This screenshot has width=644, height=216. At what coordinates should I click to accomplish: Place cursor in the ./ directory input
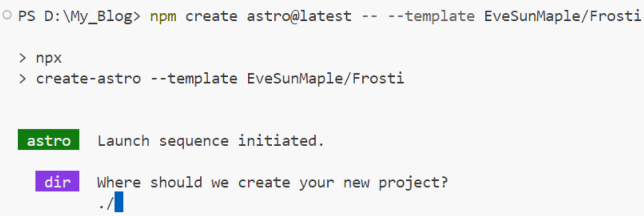110,203
